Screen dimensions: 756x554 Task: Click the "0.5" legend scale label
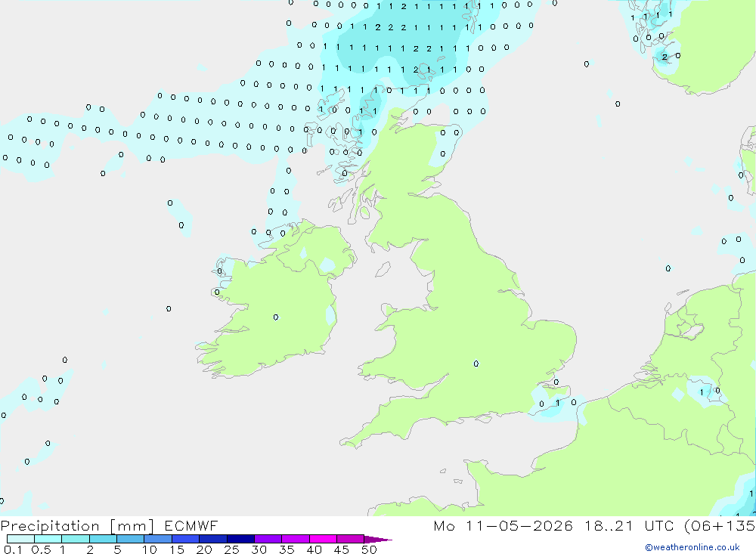coord(41,549)
